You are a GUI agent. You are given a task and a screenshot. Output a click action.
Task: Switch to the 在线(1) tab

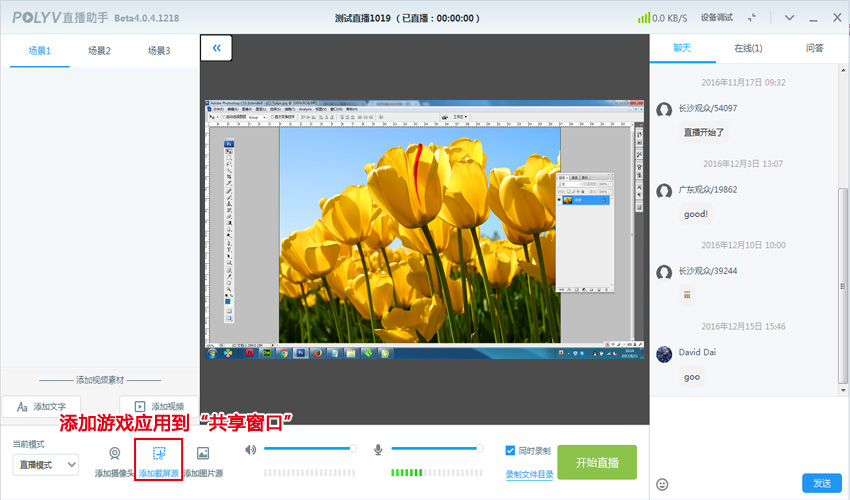coord(748,48)
